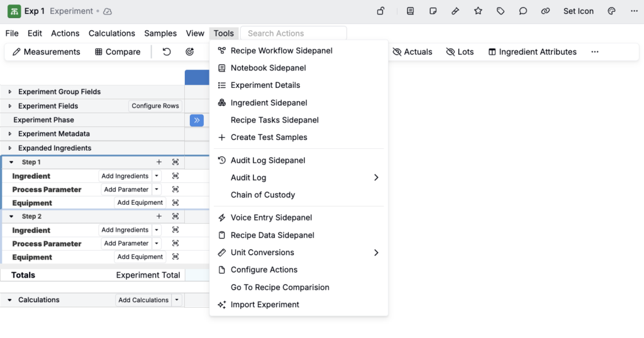
Task: Toggle Lots visibility
Action: pos(460,52)
